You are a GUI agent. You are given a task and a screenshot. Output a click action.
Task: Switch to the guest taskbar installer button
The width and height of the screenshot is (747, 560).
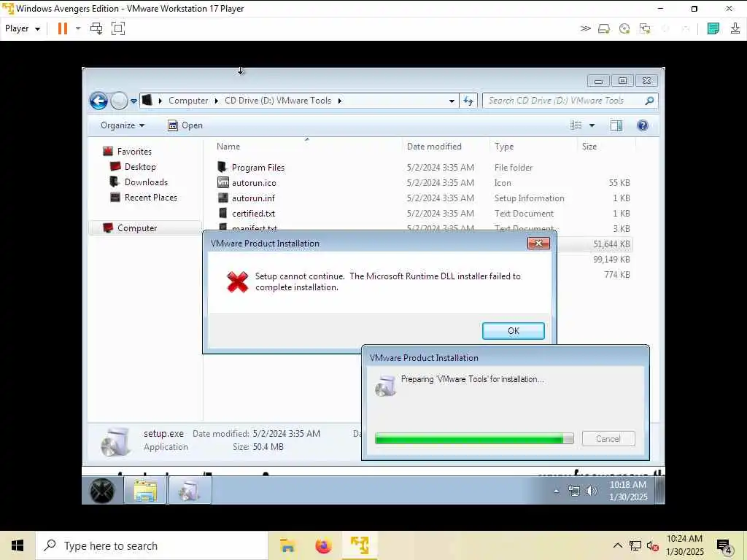coord(190,491)
